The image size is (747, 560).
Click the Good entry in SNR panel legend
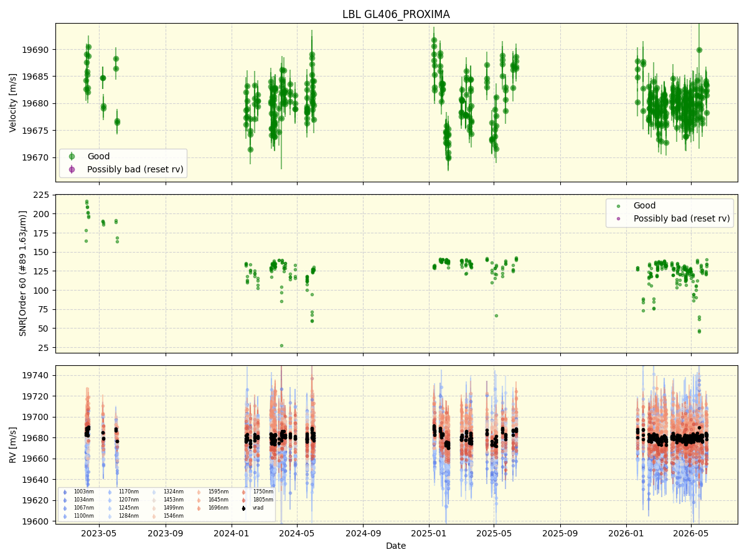click(x=644, y=206)
